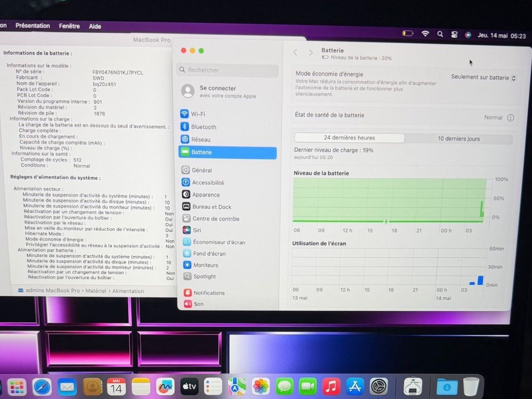Click the battery health info icon
The image size is (532, 399).
510,118
